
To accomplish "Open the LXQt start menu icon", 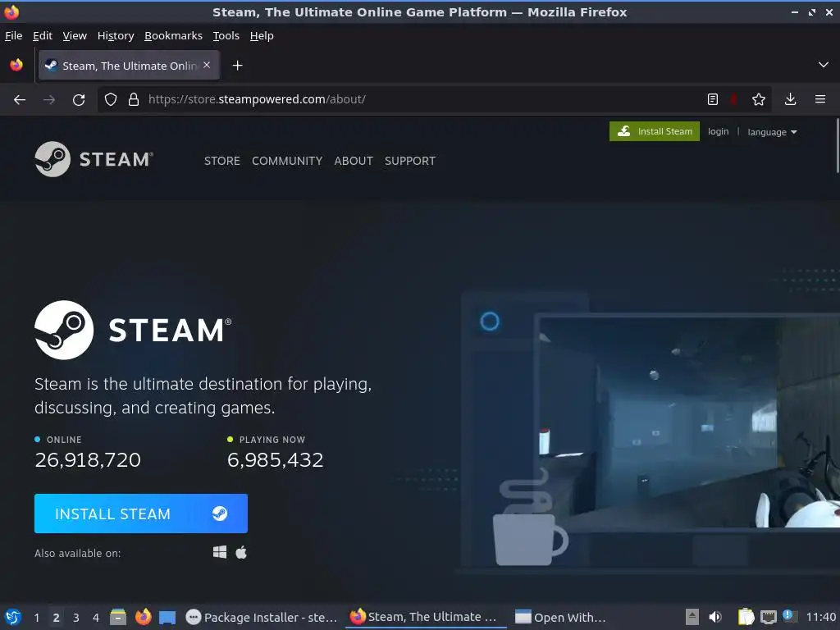I will (12, 617).
